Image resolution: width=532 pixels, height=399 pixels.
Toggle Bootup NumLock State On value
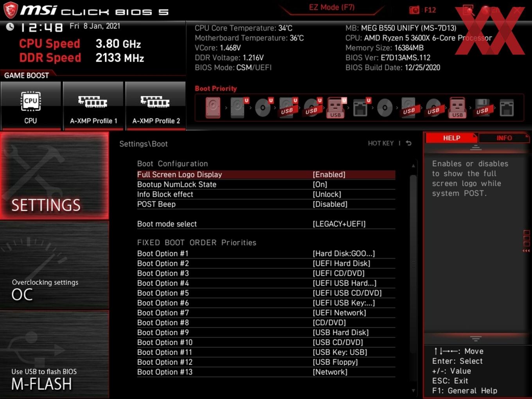(x=320, y=184)
